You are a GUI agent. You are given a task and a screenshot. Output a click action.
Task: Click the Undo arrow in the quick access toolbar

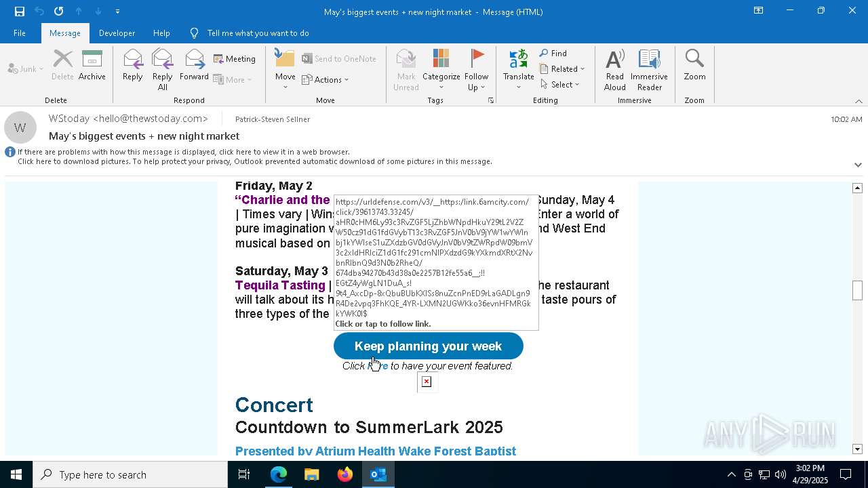point(39,12)
